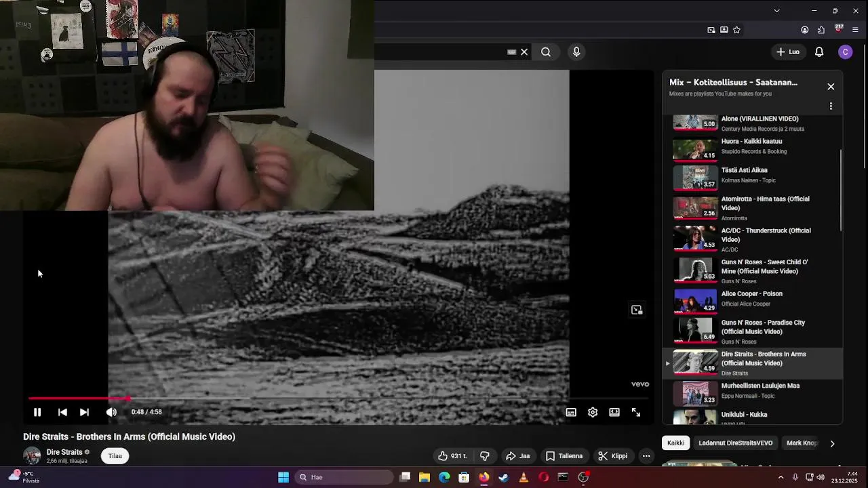Viewport: 868px width, 488px height.
Task: Play Uniklubi - Kukka from the playlist
Action: [x=753, y=416]
